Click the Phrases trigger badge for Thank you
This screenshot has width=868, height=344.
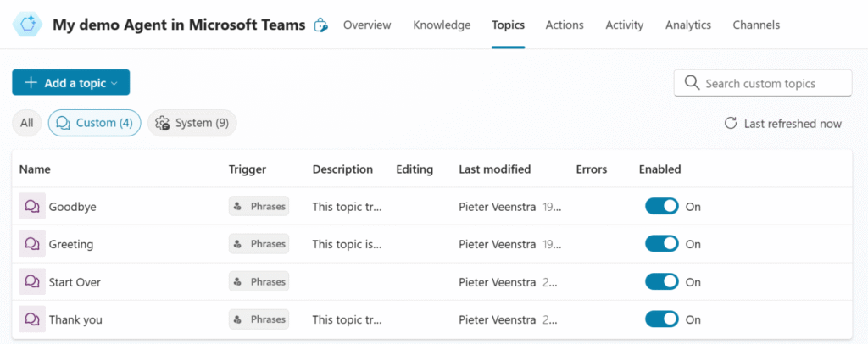pyautogui.click(x=259, y=319)
